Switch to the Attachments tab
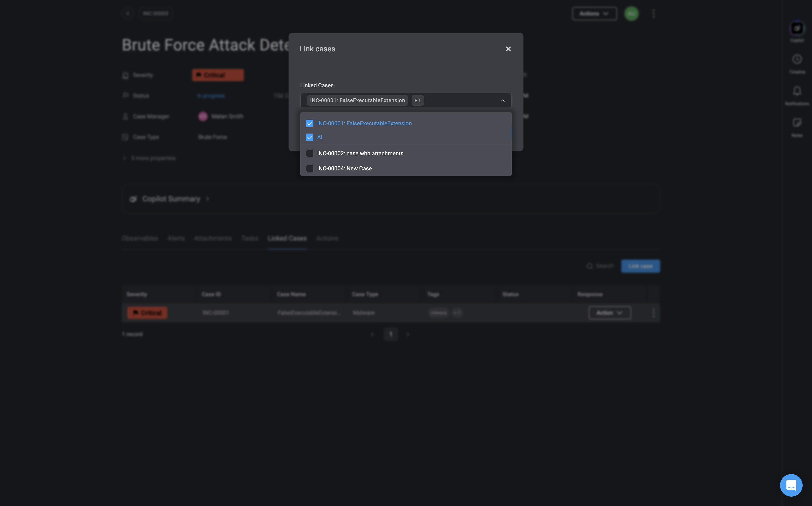Viewport: 812px width, 506px height. point(213,238)
